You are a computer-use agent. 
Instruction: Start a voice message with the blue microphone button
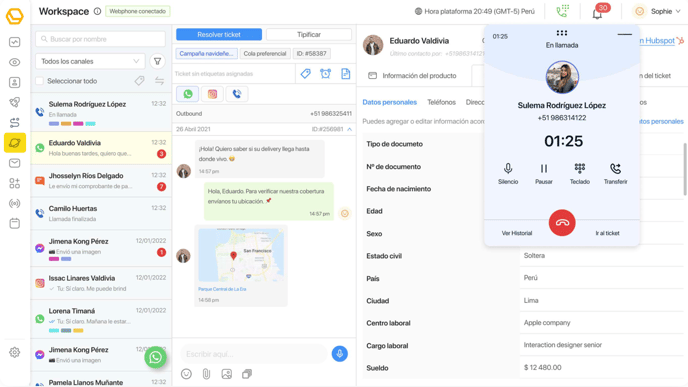coord(339,354)
